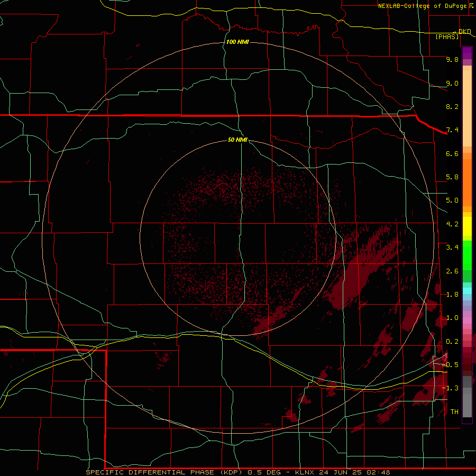
Task: Click the -0.5 scale value
Action: click(x=450, y=365)
